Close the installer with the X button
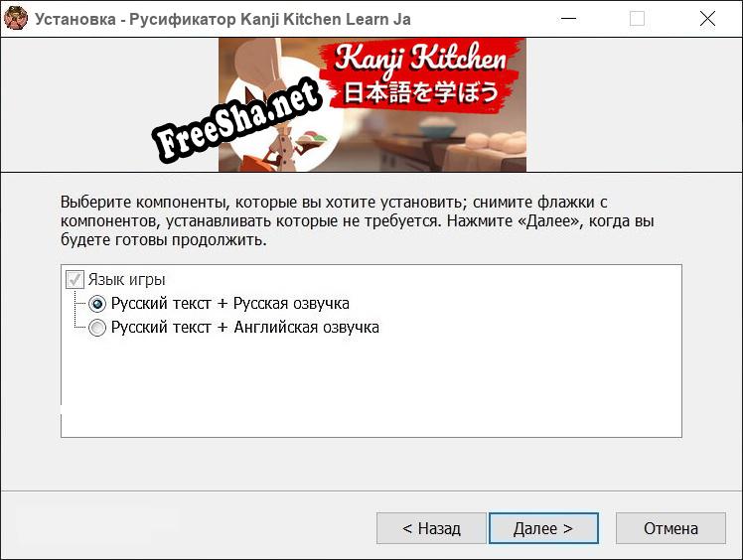Image resolution: width=743 pixels, height=560 pixels. (x=707, y=19)
